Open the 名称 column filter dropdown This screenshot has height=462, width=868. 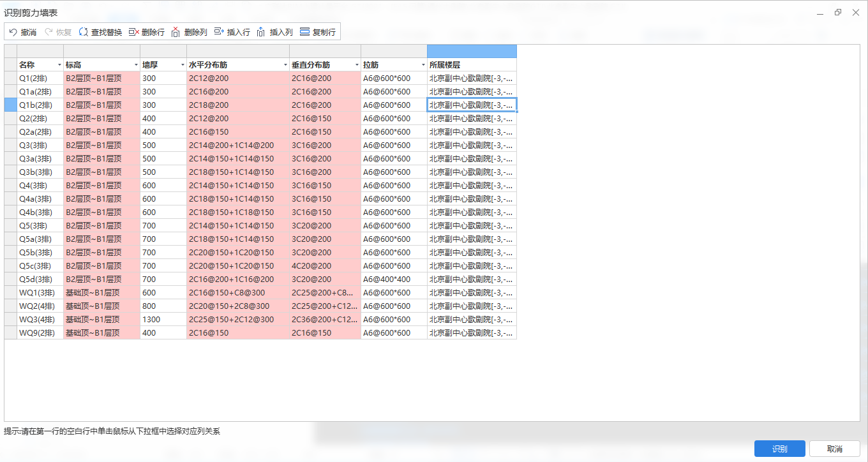(59, 65)
